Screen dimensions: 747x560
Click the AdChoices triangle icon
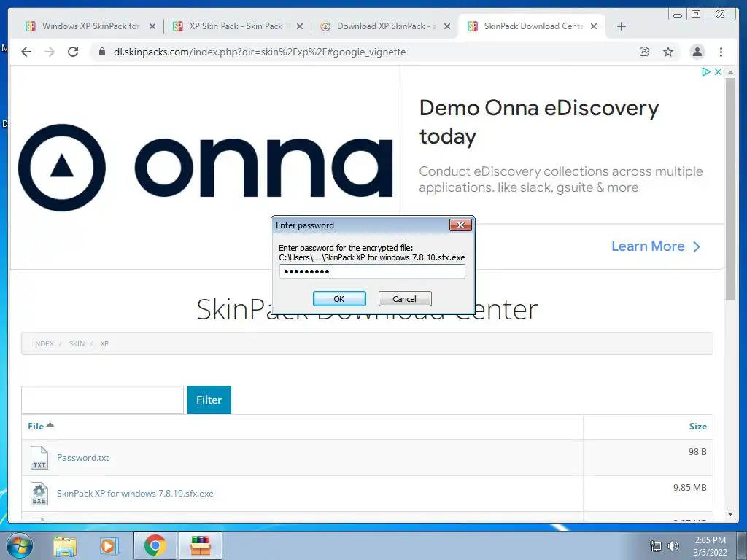pyautogui.click(x=706, y=72)
